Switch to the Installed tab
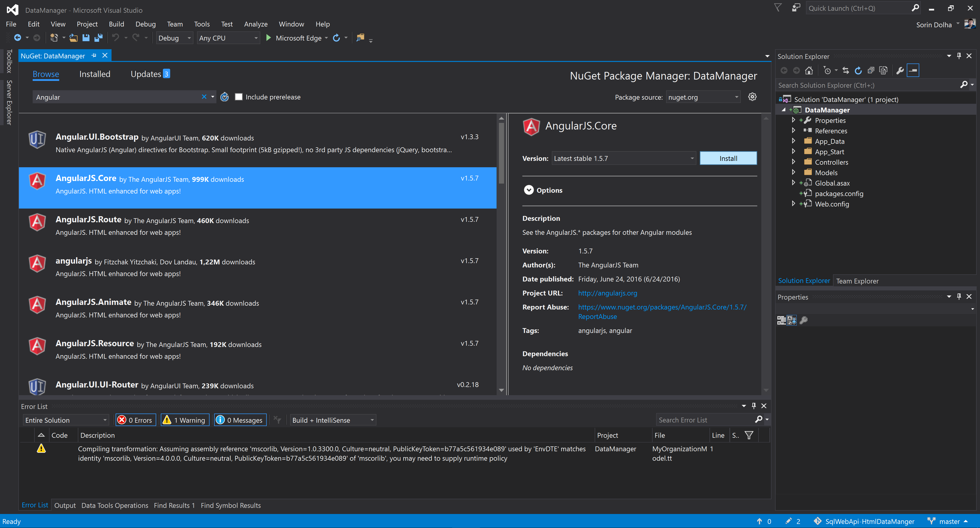The image size is (980, 528). (95, 74)
